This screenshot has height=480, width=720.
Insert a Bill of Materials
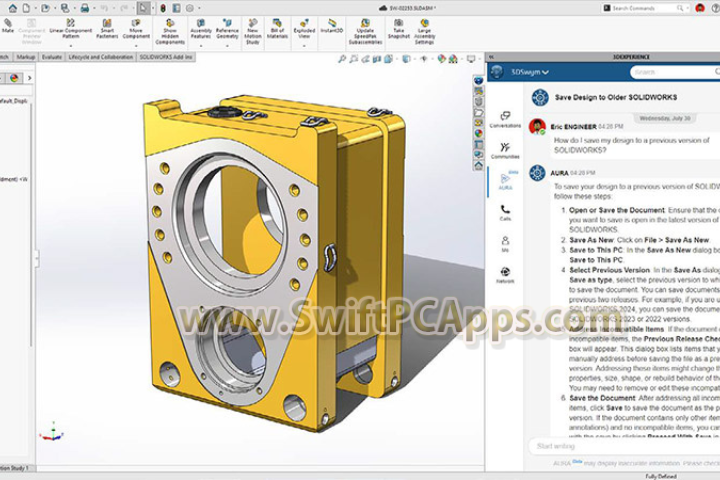(x=277, y=28)
